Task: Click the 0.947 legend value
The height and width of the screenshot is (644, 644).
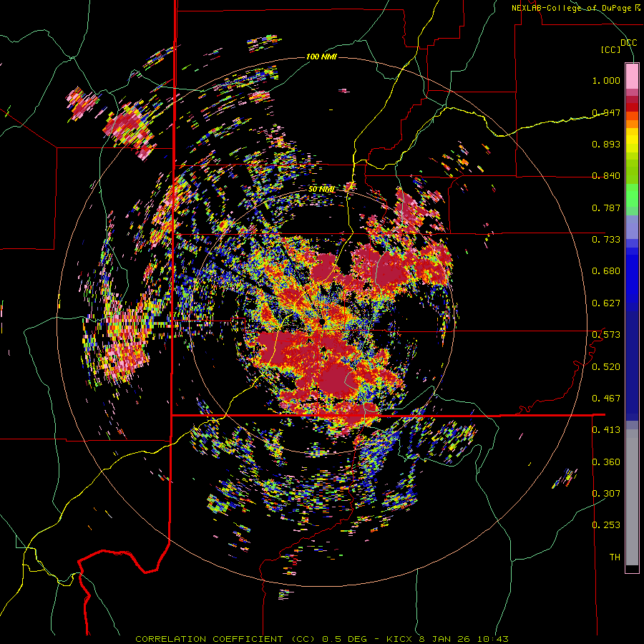Action: [x=606, y=112]
